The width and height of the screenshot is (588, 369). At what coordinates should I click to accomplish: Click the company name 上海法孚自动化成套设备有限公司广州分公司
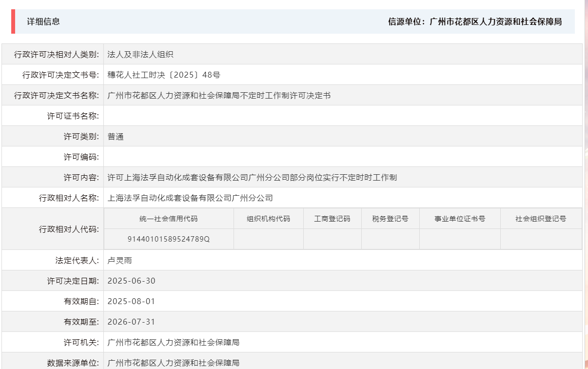(189, 198)
